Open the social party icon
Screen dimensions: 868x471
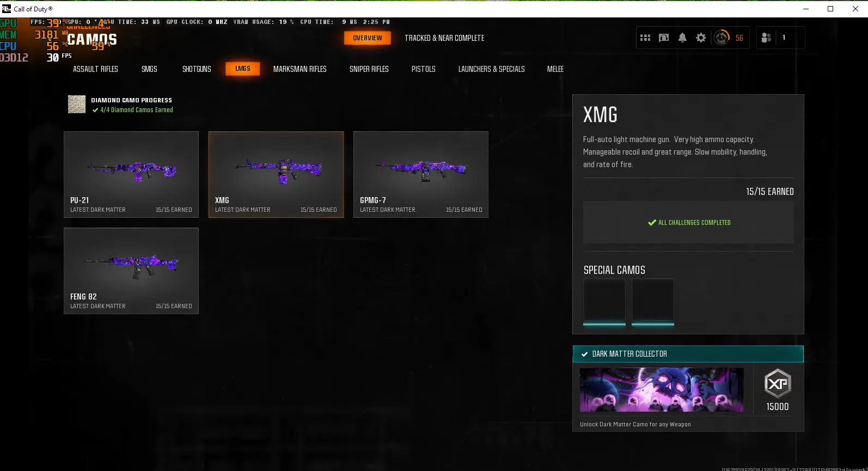point(766,38)
